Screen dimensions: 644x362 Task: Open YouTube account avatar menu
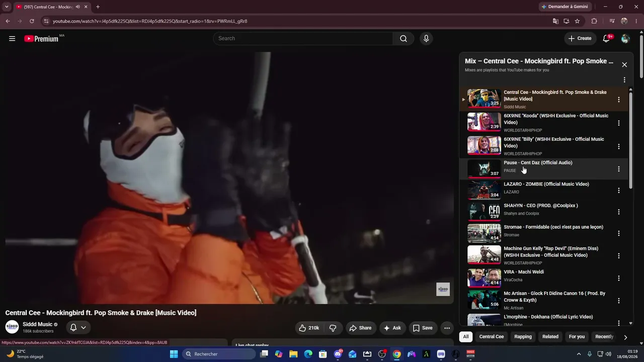[625, 39]
